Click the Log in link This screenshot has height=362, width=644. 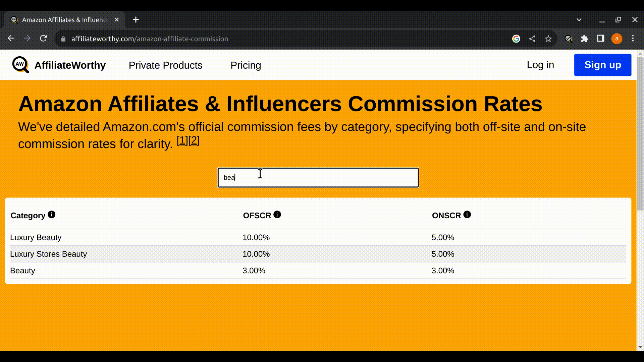pyautogui.click(x=540, y=65)
